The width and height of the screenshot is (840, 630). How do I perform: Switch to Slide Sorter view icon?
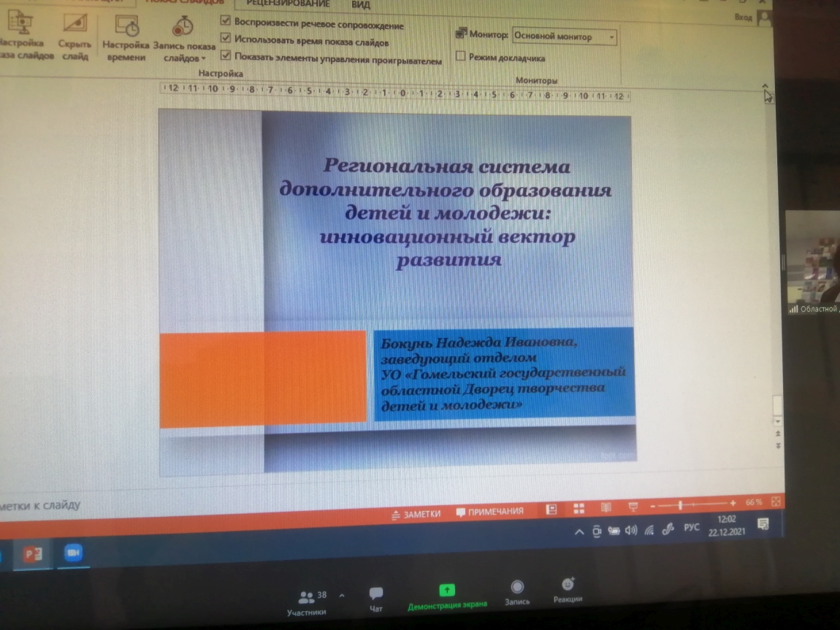(x=579, y=508)
